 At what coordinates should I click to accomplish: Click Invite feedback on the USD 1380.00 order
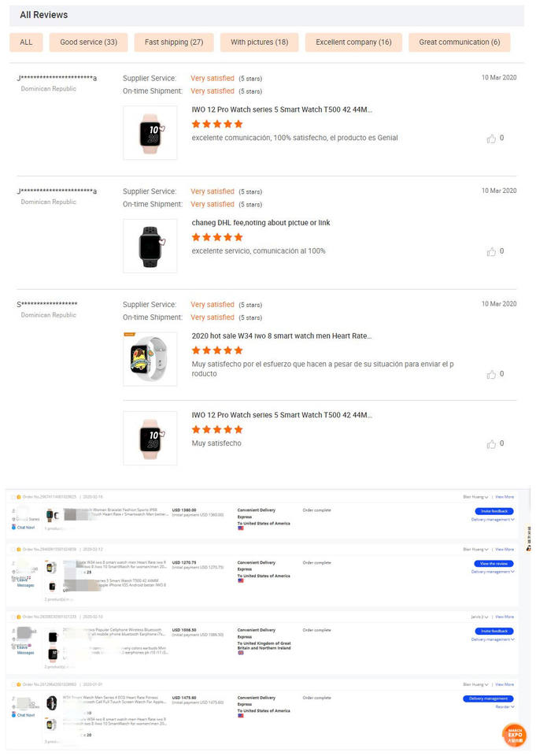tap(494, 511)
